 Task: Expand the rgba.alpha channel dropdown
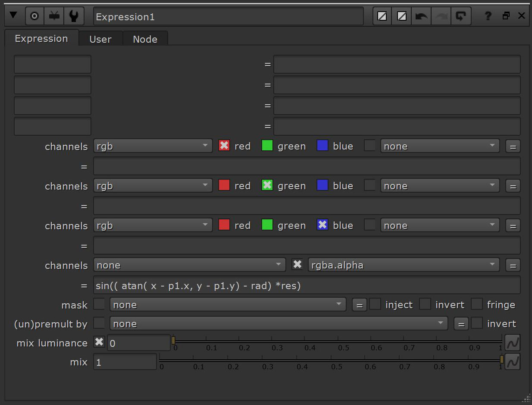(404, 265)
